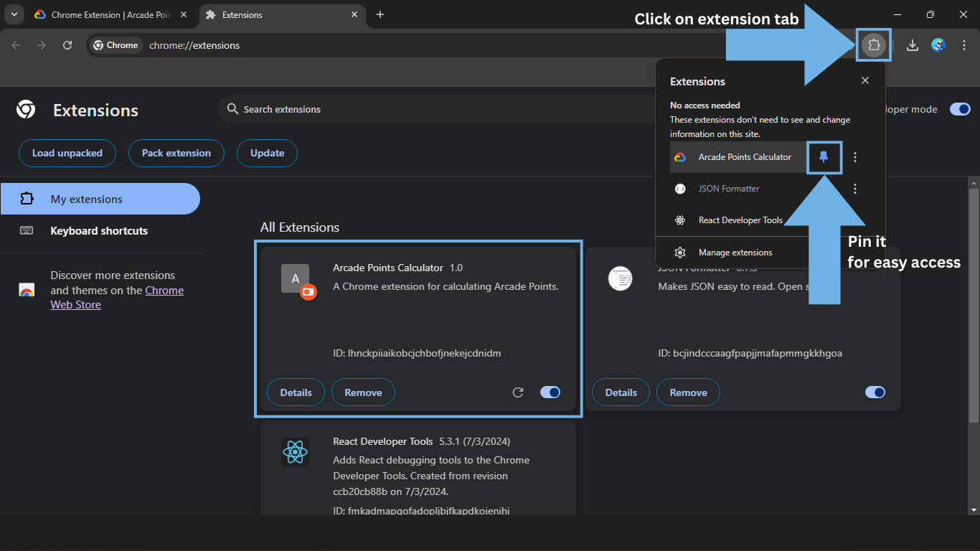
Task: Go forward with the forward arrow
Action: [x=42, y=45]
